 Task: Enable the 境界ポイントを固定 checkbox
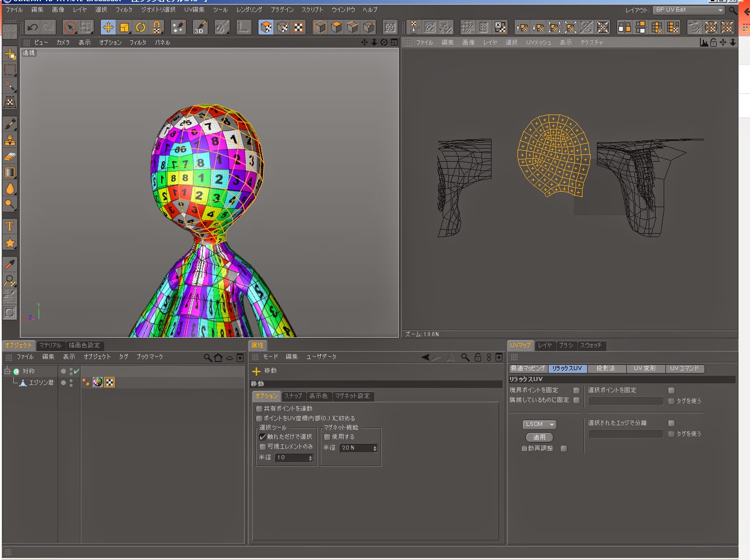coord(576,390)
